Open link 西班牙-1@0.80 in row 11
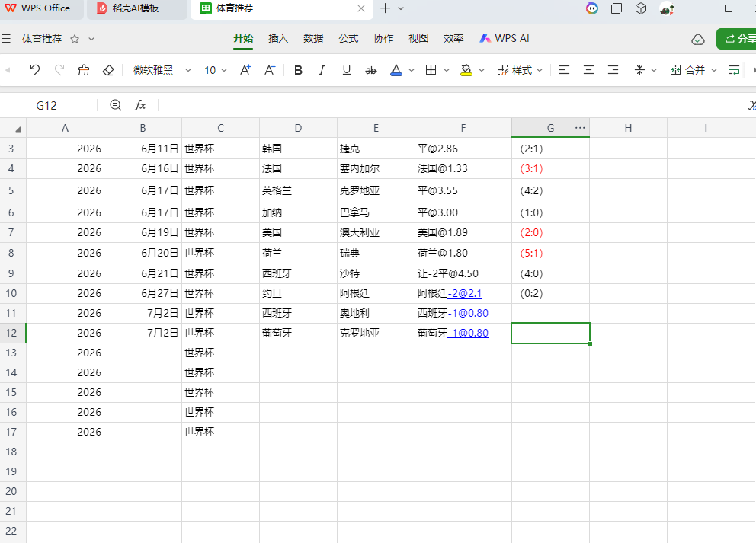The width and height of the screenshot is (756, 543). [x=468, y=313]
